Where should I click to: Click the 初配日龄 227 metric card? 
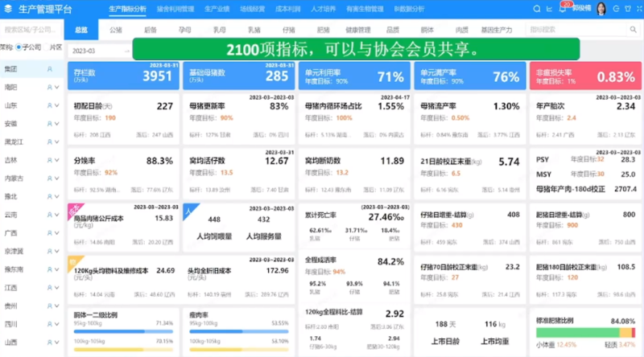click(123, 119)
